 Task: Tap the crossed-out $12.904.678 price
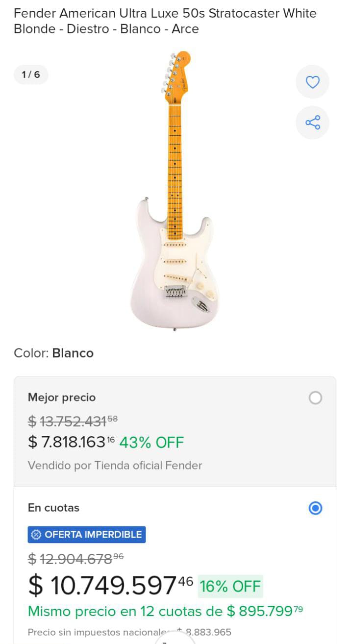click(75, 558)
